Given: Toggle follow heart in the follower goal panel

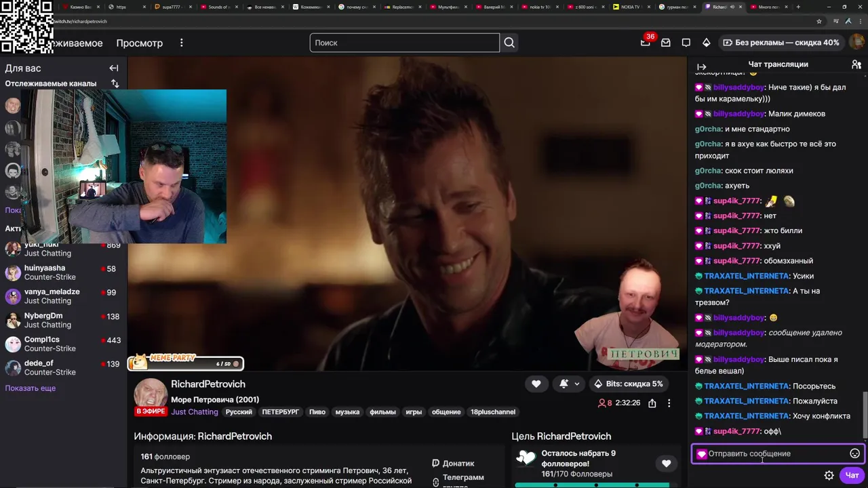Looking at the screenshot, I should 666,464.
